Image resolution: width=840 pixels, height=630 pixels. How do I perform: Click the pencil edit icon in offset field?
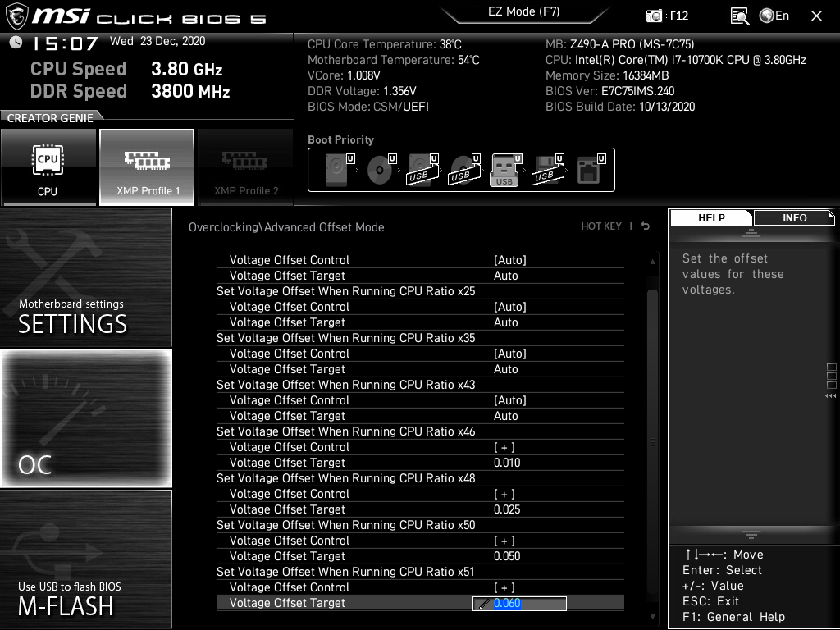click(x=483, y=604)
